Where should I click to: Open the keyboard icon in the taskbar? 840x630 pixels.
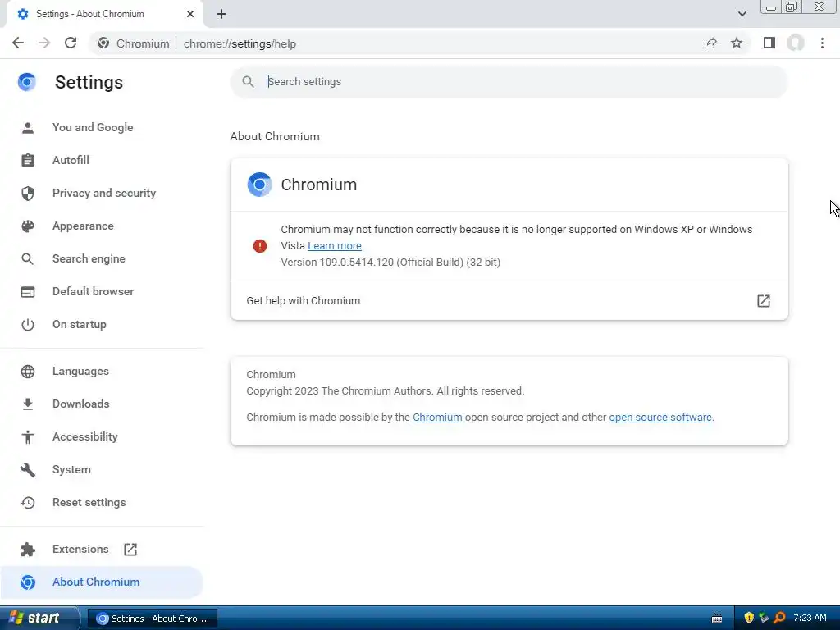coord(717,619)
